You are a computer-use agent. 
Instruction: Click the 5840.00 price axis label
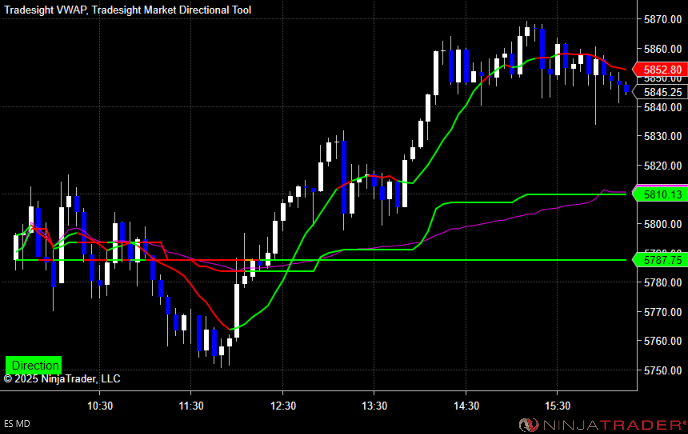click(663, 107)
